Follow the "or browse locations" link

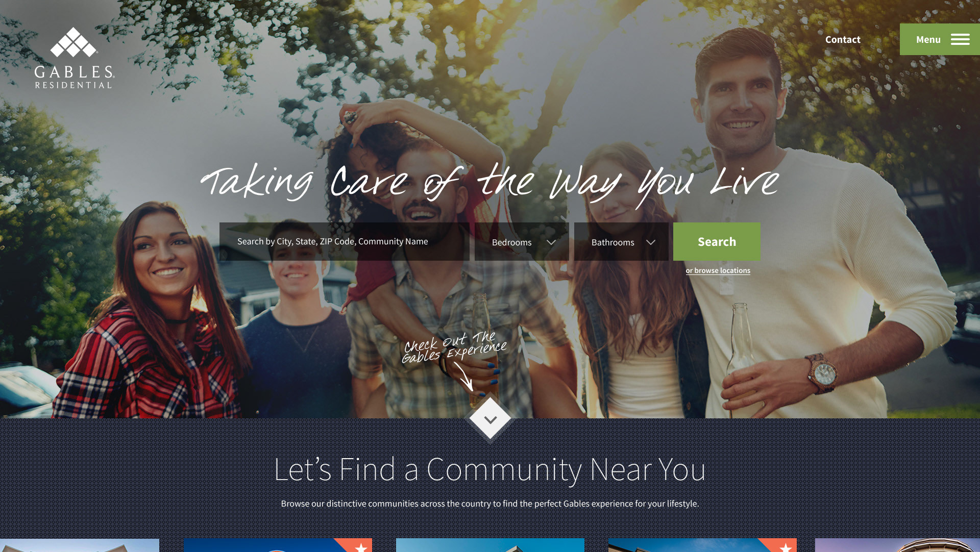tap(718, 270)
